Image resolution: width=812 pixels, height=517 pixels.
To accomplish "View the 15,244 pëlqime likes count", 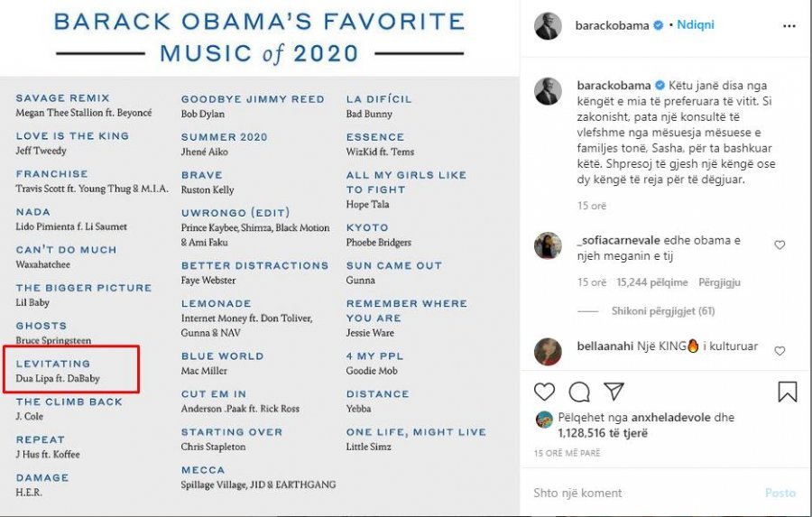I will [x=652, y=282].
